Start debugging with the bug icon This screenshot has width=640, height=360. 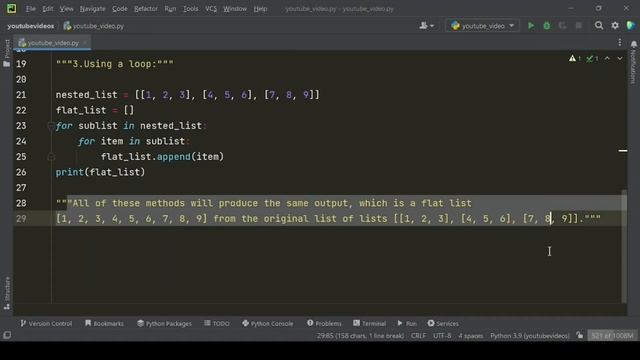[547, 26]
